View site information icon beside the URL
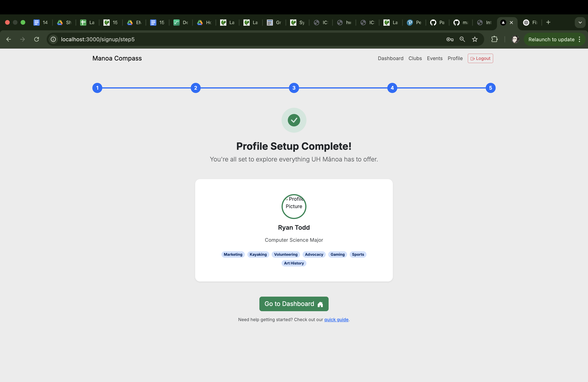This screenshot has width=588, height=382. [53, 39]
